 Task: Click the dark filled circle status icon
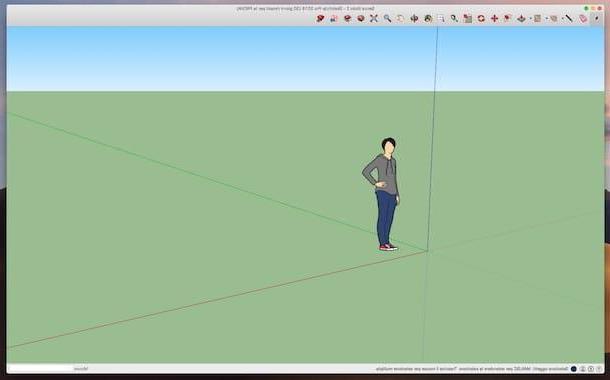click(x=573, y=368)
